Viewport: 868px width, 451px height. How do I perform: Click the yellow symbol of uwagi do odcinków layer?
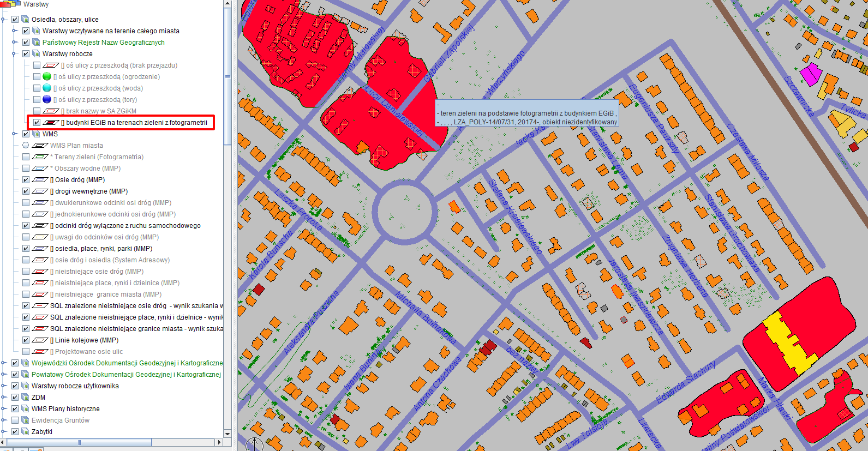(40, 237)
